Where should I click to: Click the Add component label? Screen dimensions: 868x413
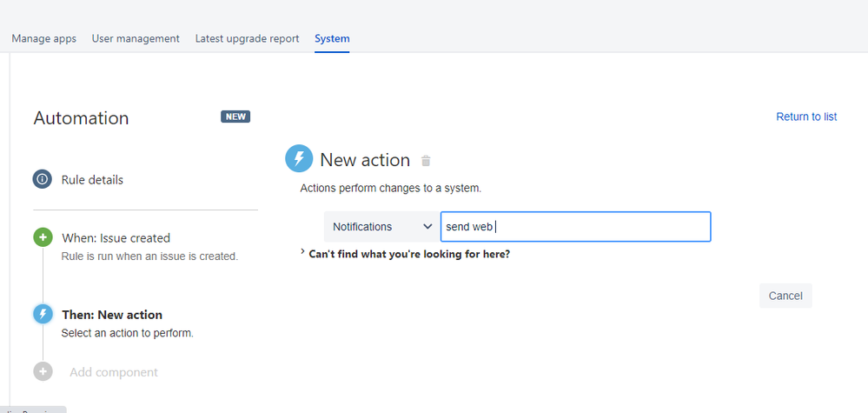114,373
